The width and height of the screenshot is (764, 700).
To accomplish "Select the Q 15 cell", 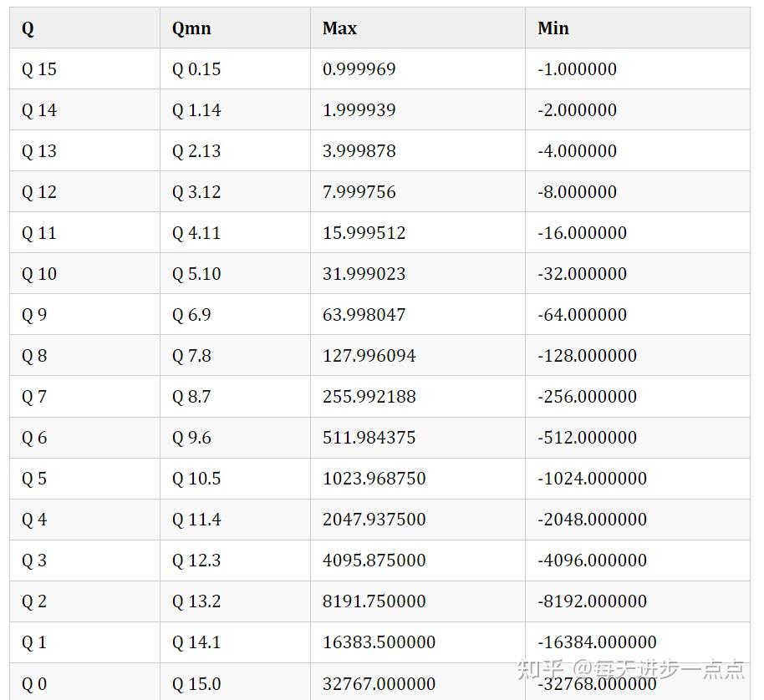I will coord(39,69).
